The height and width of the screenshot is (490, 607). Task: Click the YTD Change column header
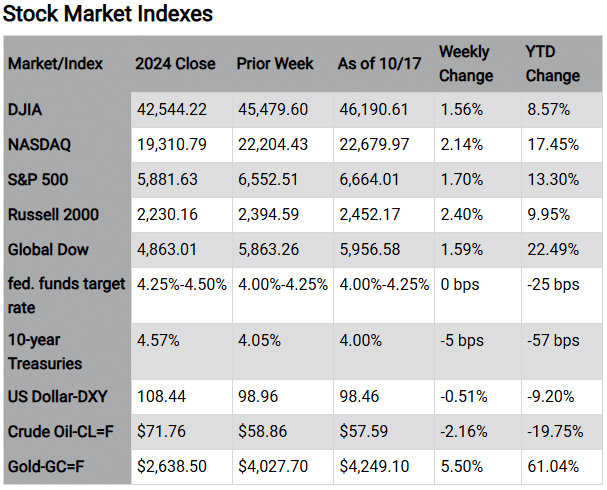coord(552,62)
